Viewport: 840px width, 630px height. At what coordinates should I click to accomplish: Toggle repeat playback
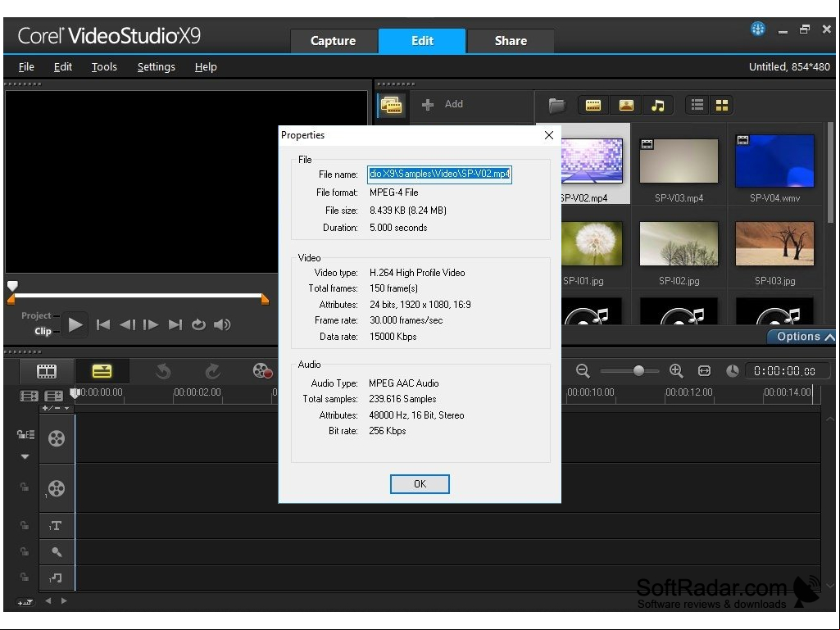(198, 324)
